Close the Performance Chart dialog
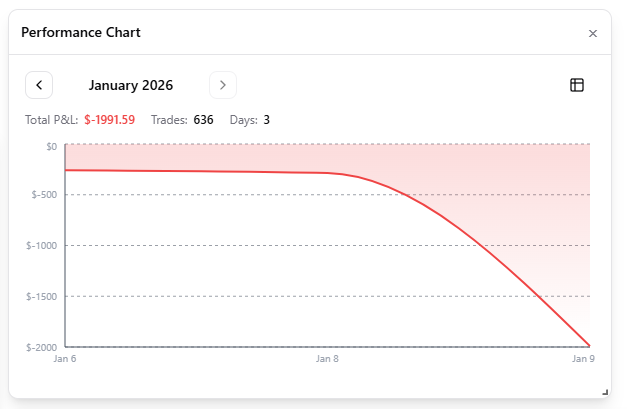This screenshot has height=409, width=627. coord(593,33)
